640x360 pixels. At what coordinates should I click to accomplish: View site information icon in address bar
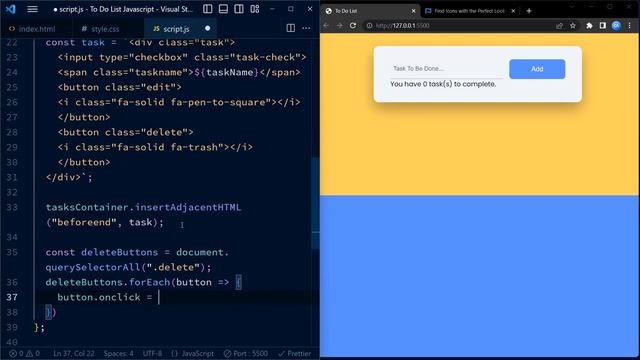369,25
